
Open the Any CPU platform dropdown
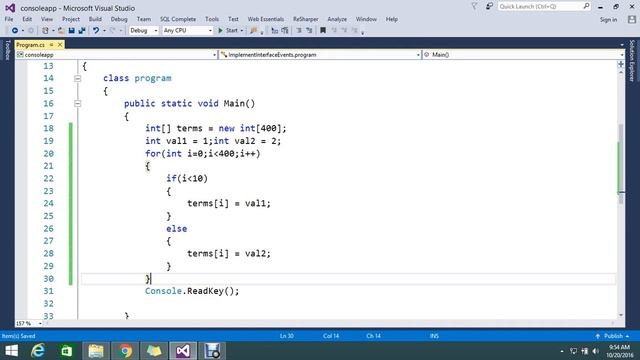click(x=187, y=31)
